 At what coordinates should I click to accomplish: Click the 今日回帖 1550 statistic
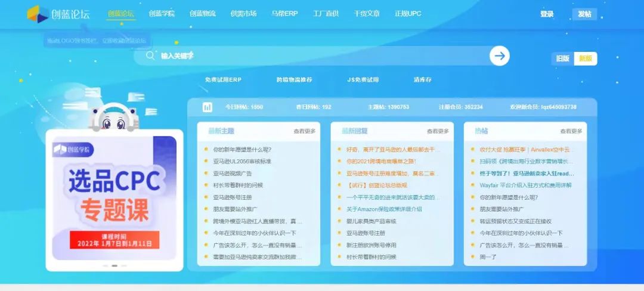click(244, 107)
